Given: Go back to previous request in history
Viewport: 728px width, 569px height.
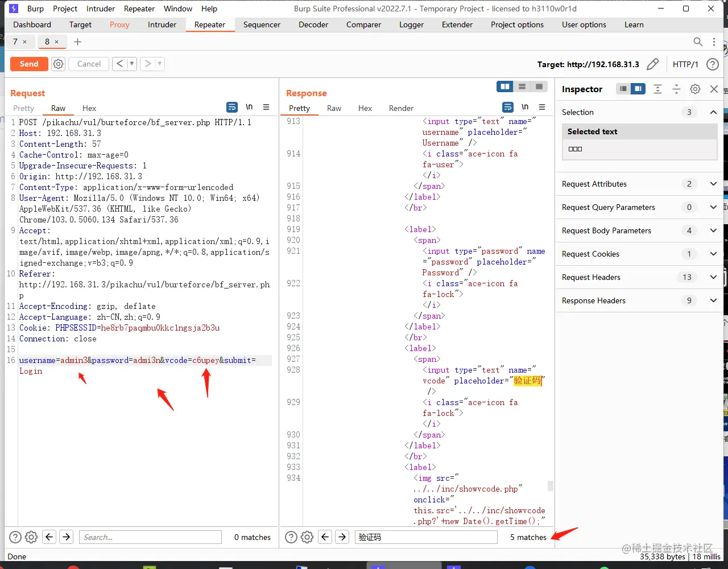Looking at the screenshot, I should (119, 64).
